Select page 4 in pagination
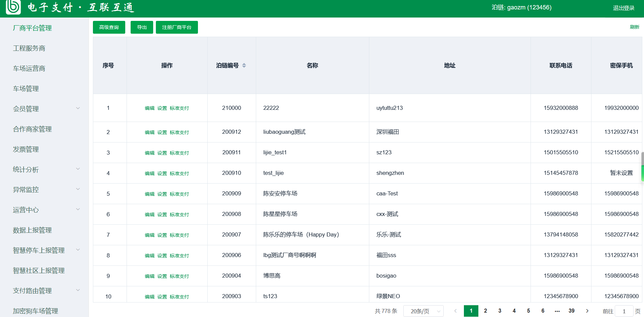The height and width of the screenshot is (317, 644). click(514, 311)
